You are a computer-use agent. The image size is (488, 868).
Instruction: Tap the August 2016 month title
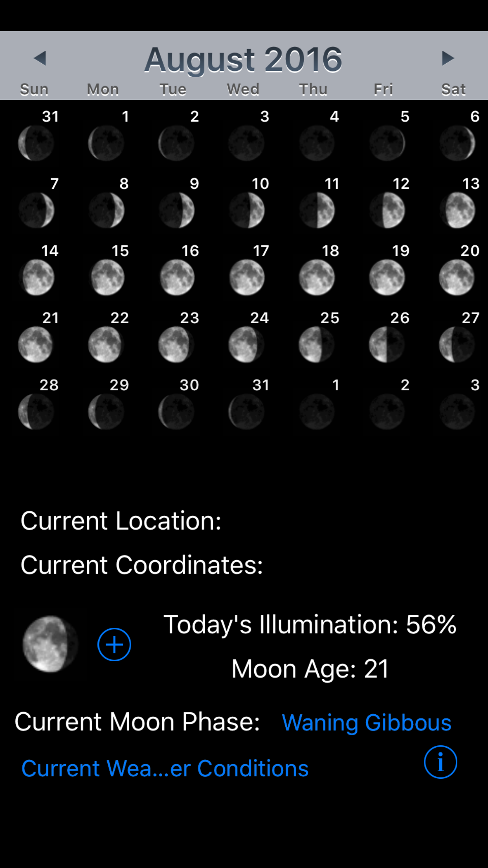[243, 60]
